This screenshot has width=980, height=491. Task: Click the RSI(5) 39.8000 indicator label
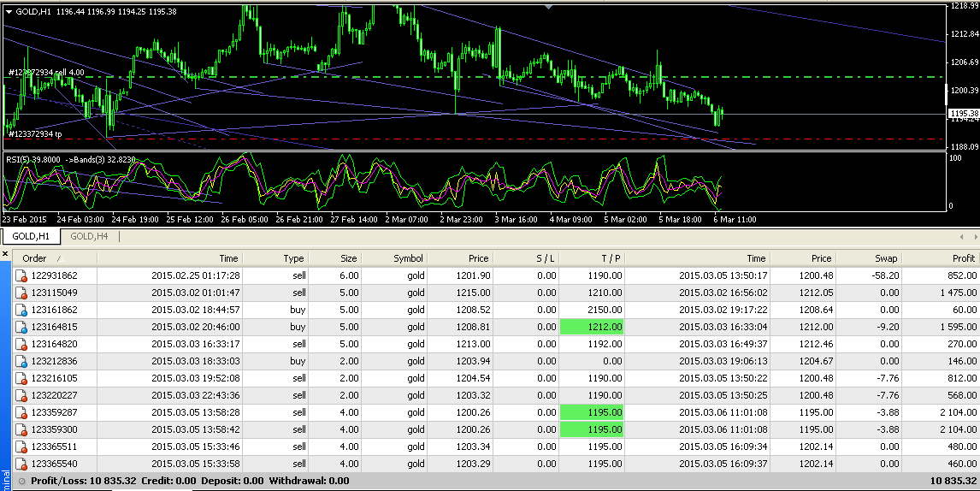33,159
